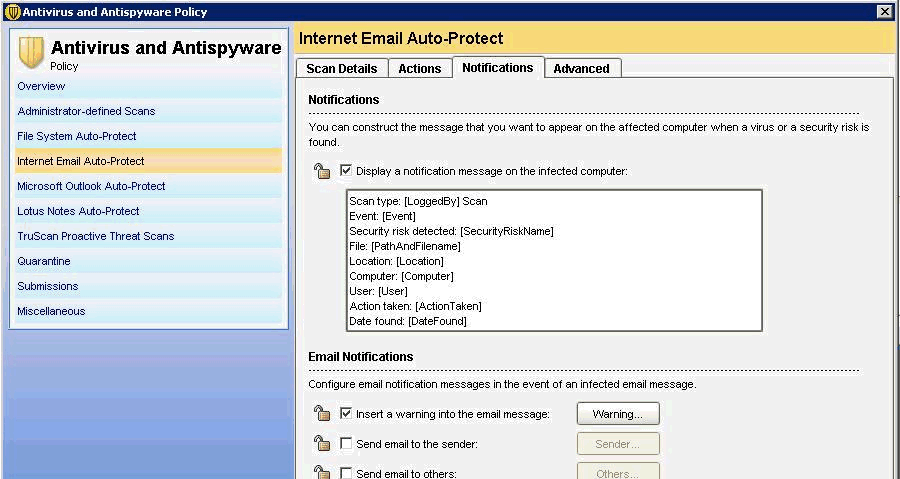
Task: Open the Quarantine page
Action: tap(149, 261)
